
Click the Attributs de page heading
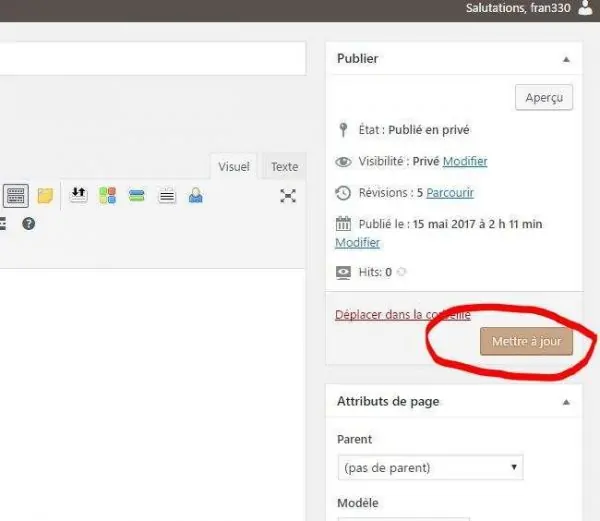tap(388, 401)
